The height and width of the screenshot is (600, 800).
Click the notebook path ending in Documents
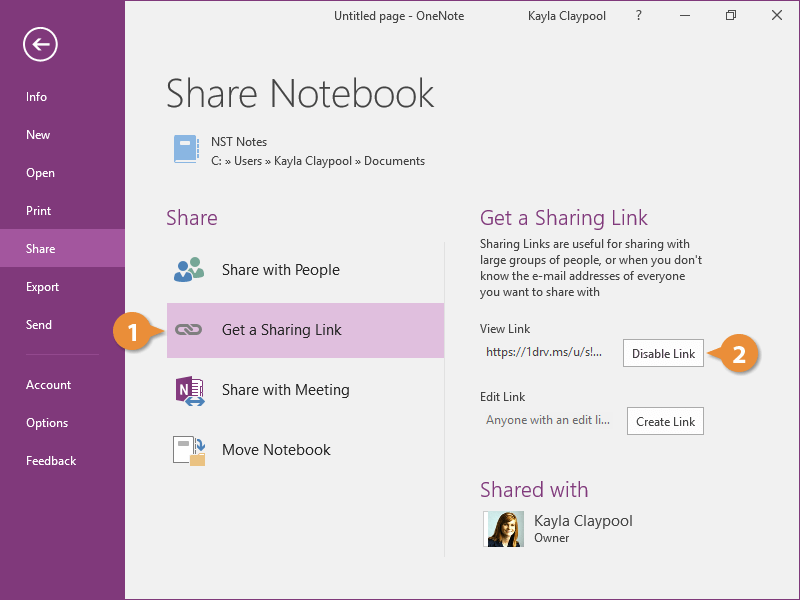coord(318,161)
